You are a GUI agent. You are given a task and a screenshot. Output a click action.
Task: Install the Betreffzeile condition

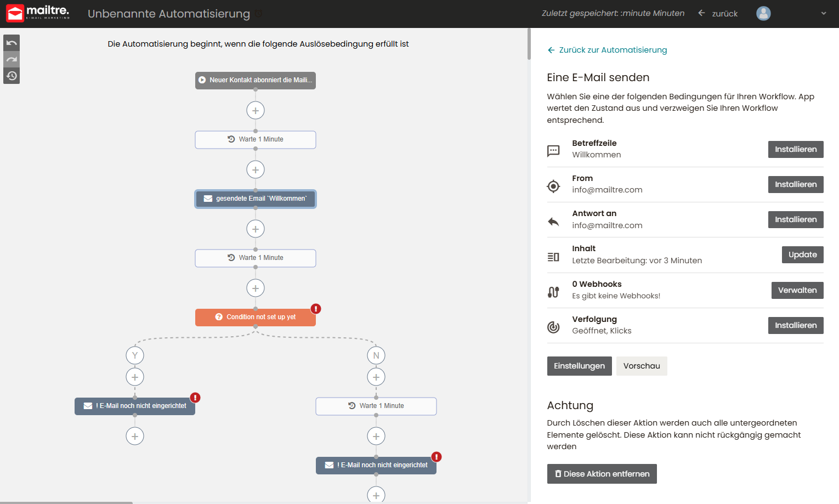(796, 149)
